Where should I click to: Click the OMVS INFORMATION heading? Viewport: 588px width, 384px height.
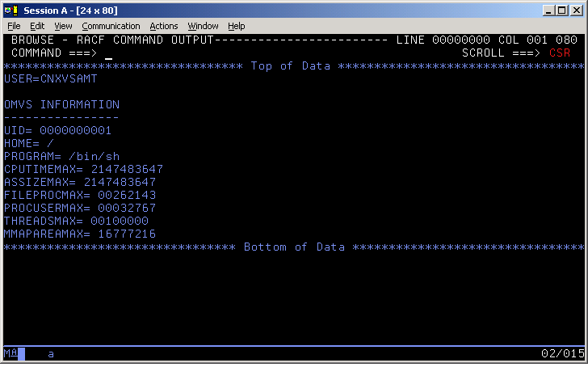point(61,105)
